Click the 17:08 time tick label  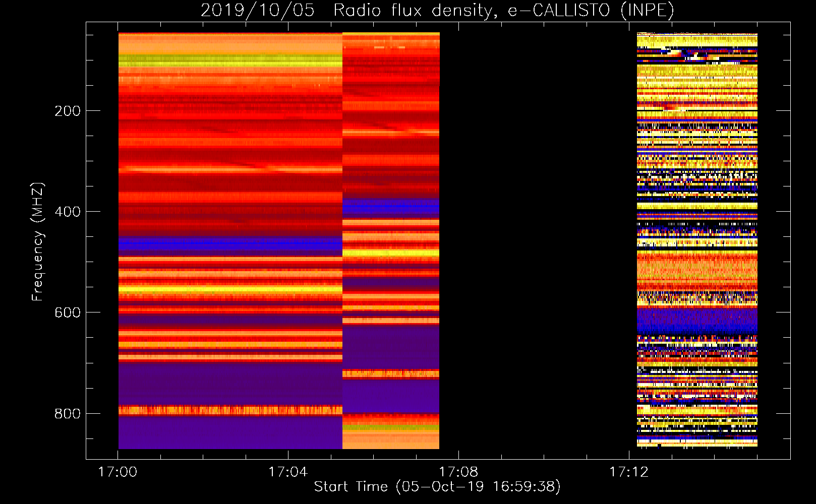pyautogui.click(x=458, y=472)
